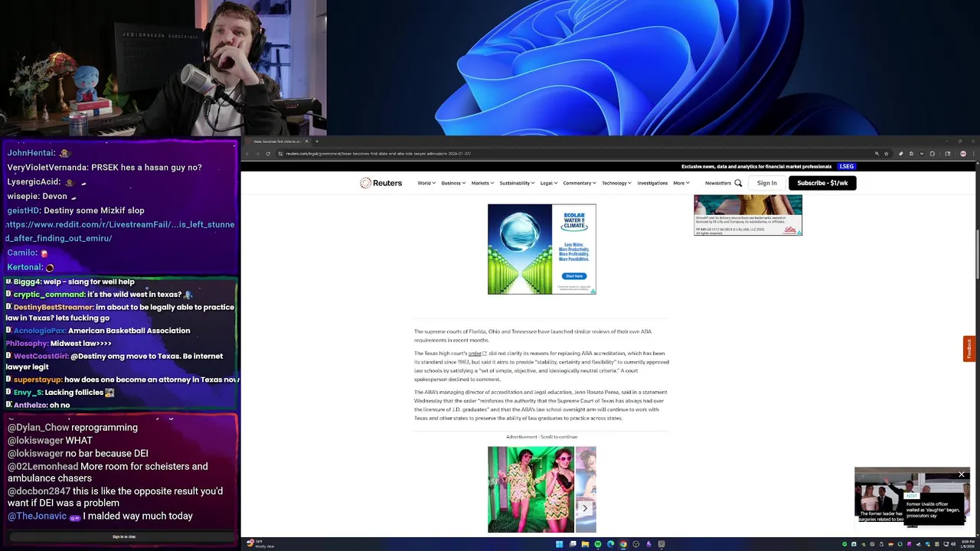Screen dimensions: 980x551
Task: Bookmark this page with the star icon
Action: 887,153
